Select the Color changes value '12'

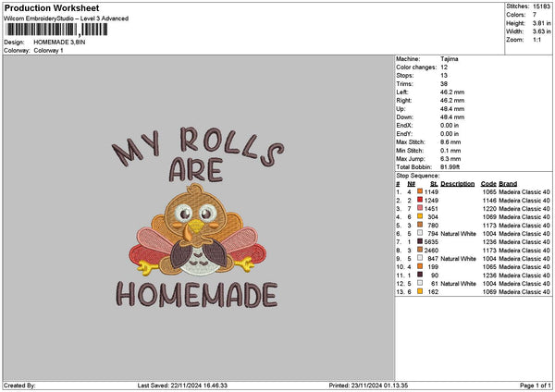click(x=444, y=67)
